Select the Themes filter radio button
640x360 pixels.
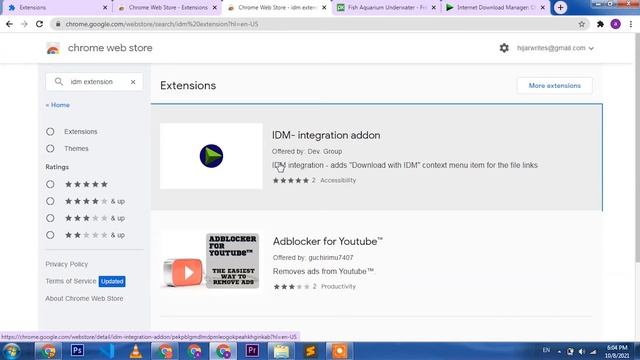[50, 149]
